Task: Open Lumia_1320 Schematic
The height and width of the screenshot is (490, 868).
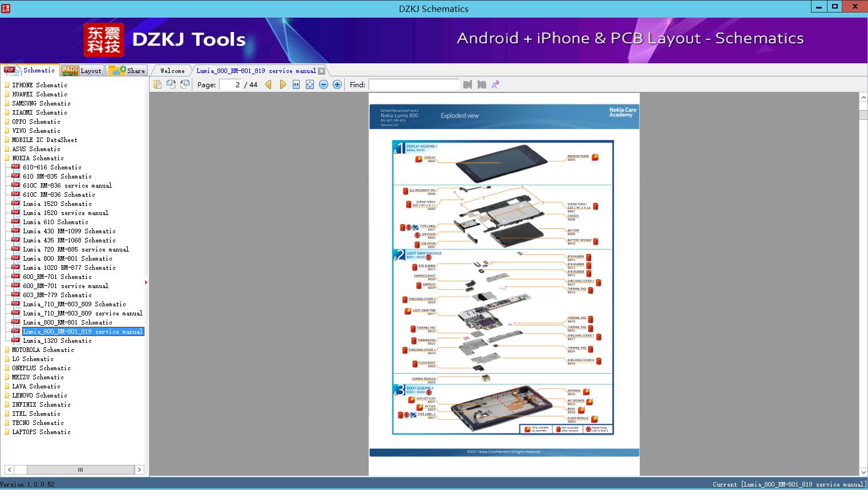Action: [x=57, y=341]
